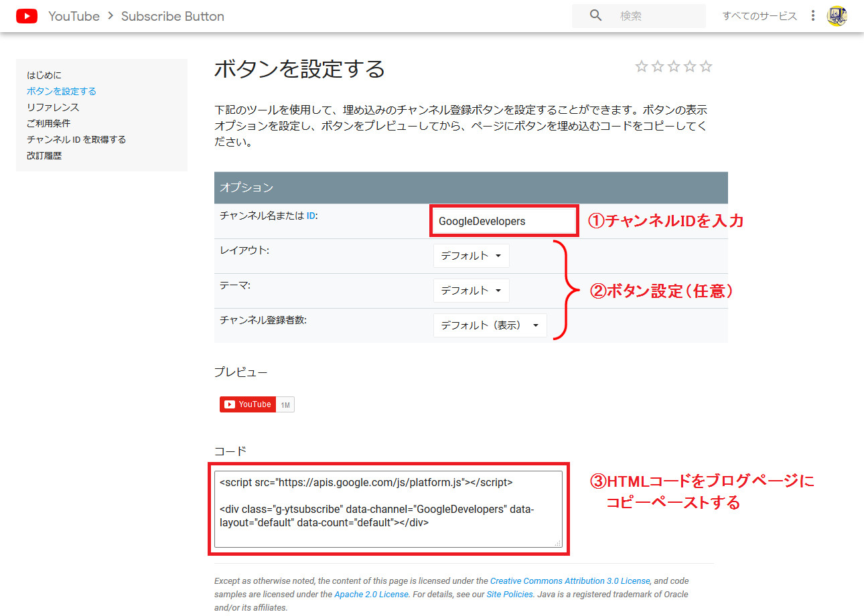Open the テーマ dropdown
864x616 pixels.
472,291
